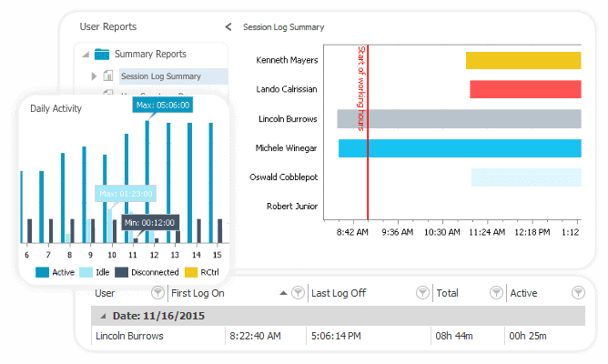Toggle the Active series legend swatch

[43, 271]
